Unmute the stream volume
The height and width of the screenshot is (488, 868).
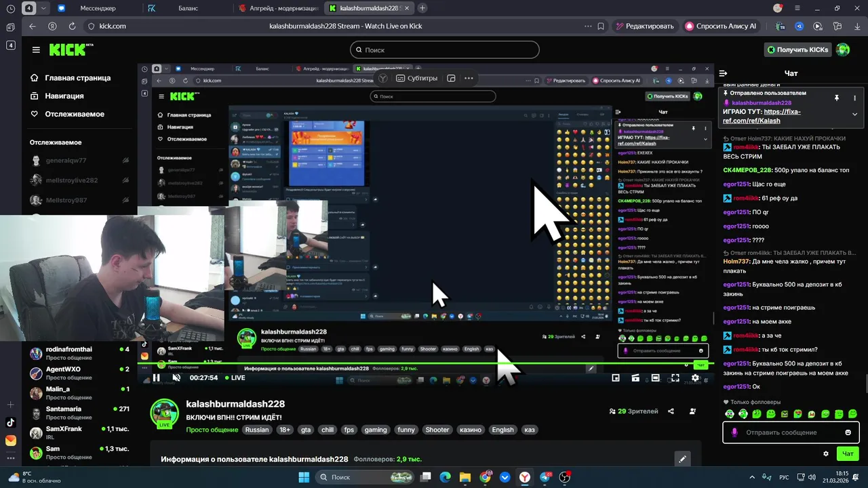(x=176, y=378)
